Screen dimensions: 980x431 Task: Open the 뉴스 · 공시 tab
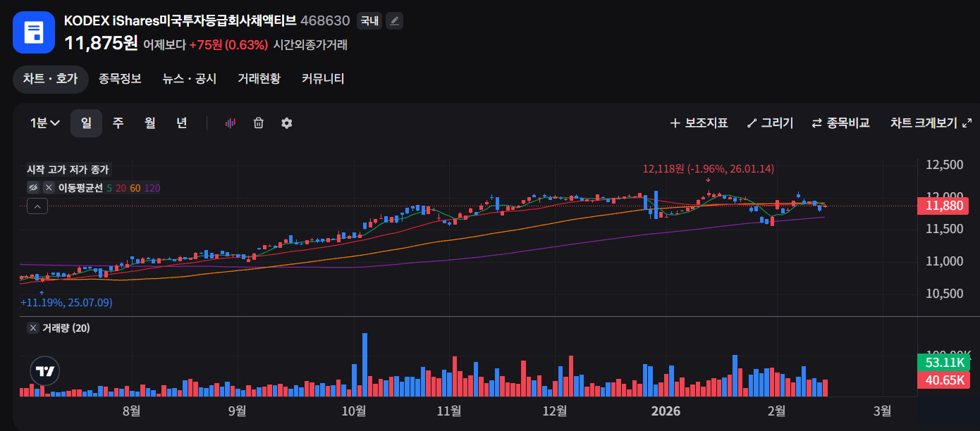pos(190,79)
